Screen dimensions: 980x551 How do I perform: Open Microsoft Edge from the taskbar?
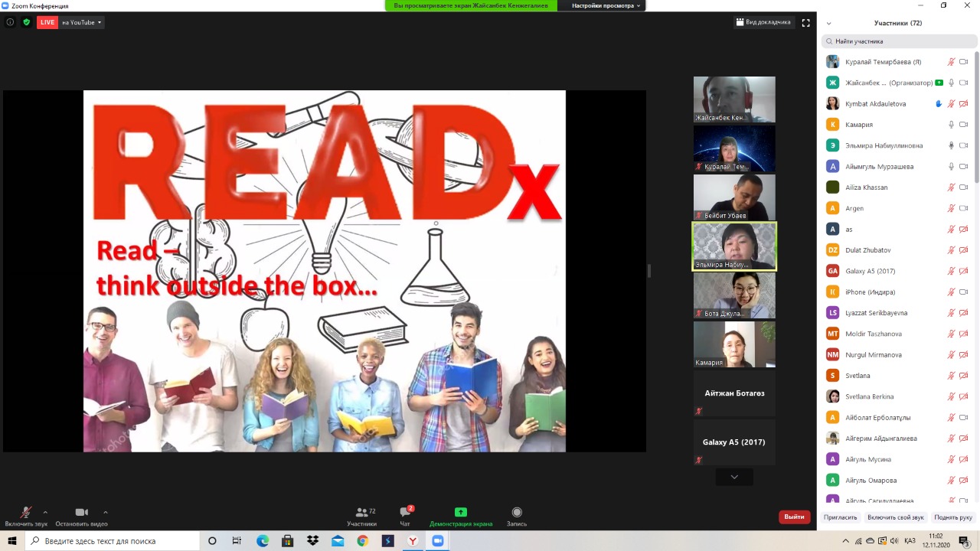click(x=263, y=541)
